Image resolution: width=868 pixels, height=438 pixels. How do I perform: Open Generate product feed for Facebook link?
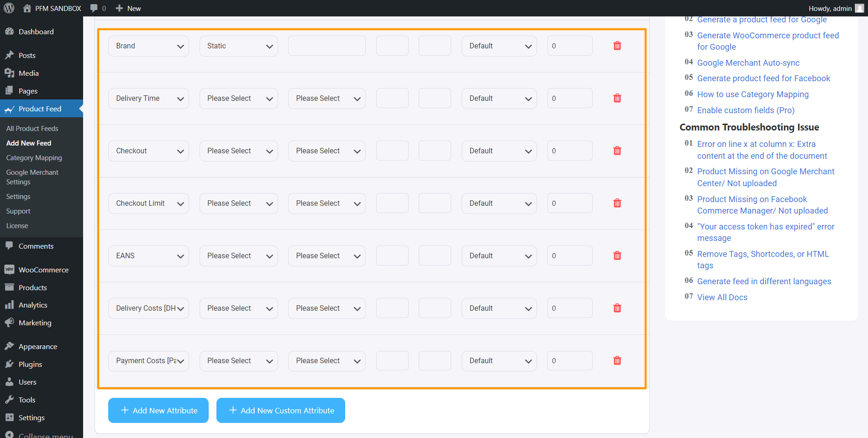[764, 78]
